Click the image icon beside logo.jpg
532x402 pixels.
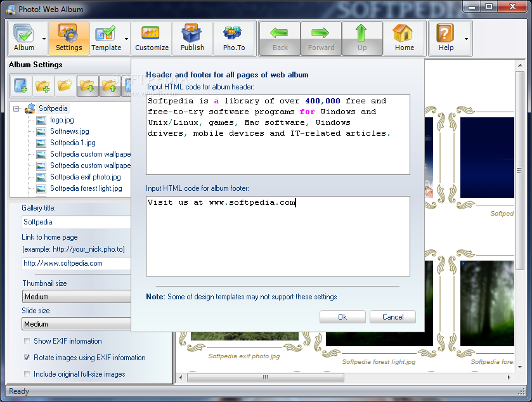(x=41, y=120)
